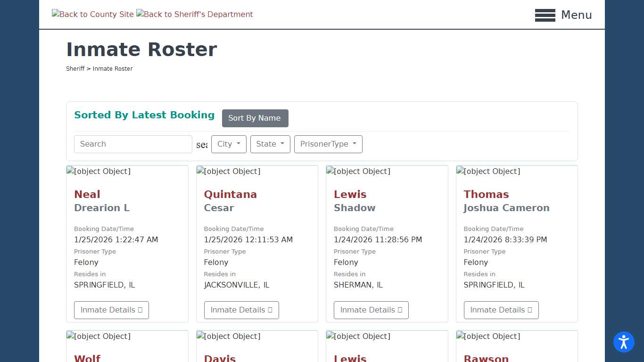Viewport: 644px width, 362px height.
Task: Click the image placeholder on Thomas's card
Action: pos(488,172)
